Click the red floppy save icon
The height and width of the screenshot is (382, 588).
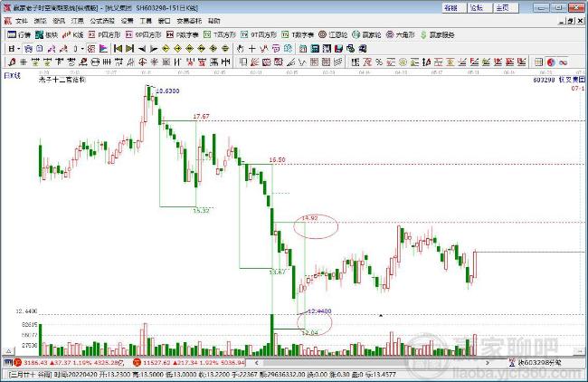tap(338, 49)
